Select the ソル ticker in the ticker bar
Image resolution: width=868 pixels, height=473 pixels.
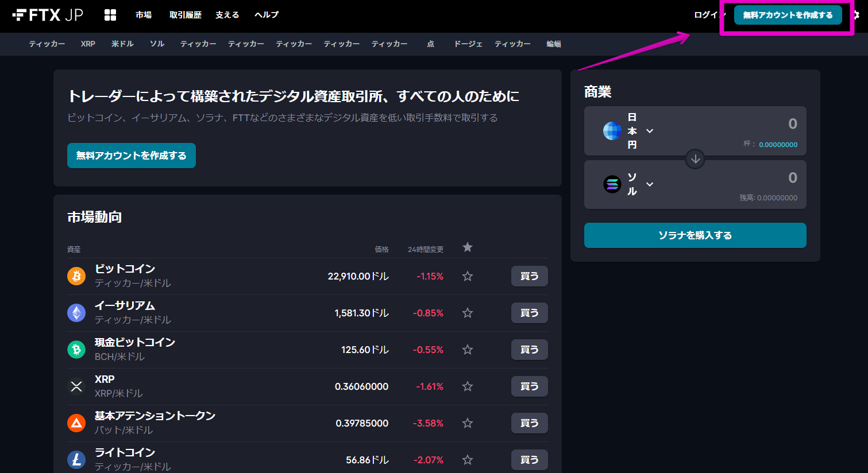click(157, 44)
